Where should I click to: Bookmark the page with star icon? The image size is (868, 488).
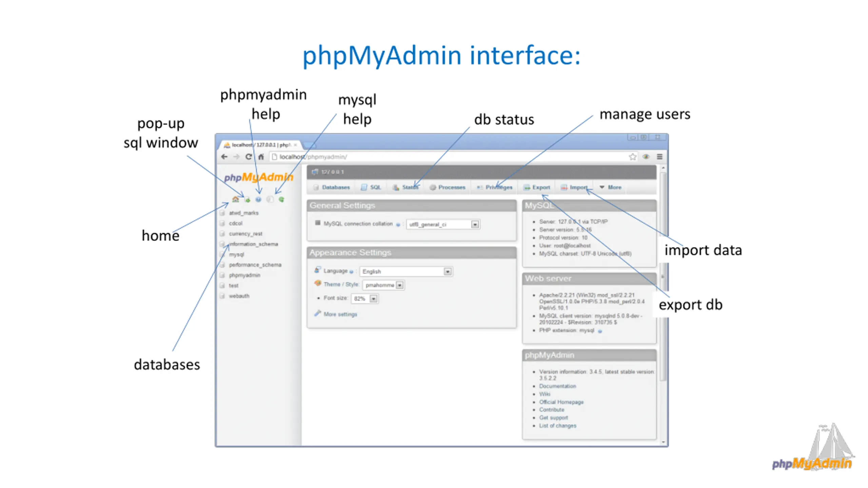[x=632, y=157]
